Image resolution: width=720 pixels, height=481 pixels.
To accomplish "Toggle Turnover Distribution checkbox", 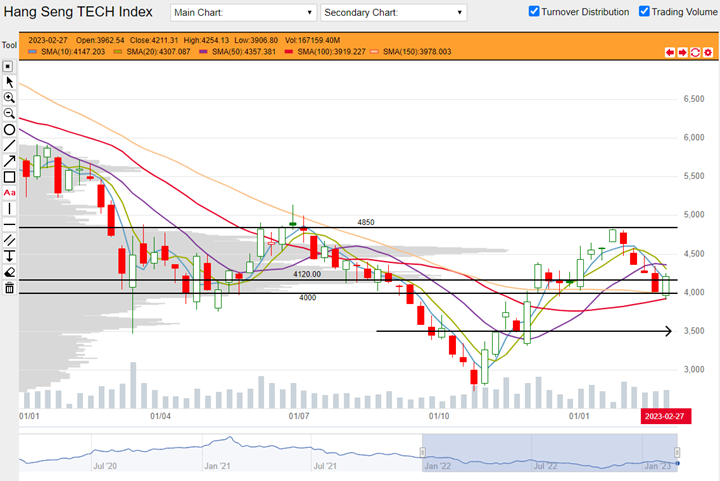I will [x=534, y=11].
